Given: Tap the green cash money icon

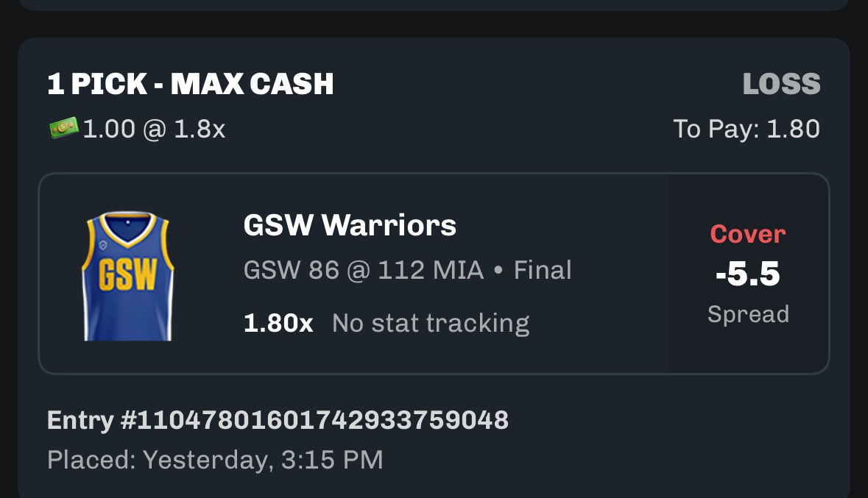Looking at the screenshot, I should (63, 128).
